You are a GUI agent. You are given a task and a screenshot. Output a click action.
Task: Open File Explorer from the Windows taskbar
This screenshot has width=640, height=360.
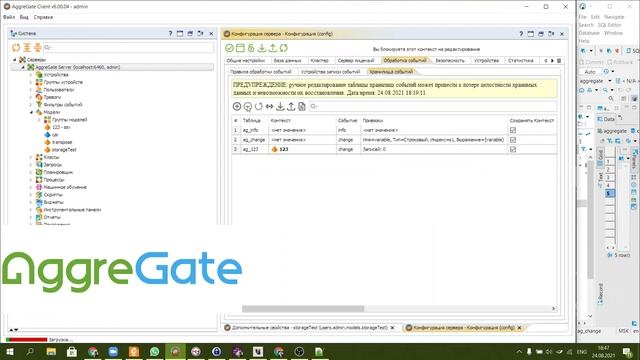pos(51,351)
